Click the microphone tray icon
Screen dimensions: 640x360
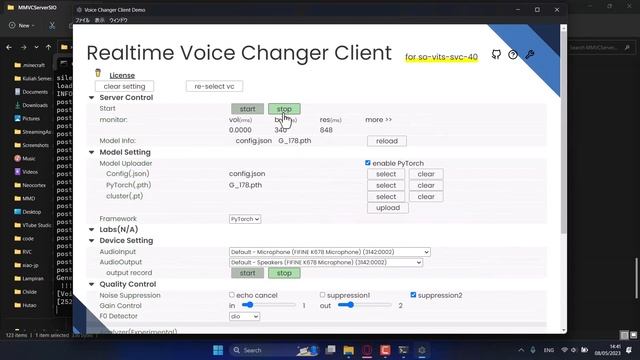coord(533,350)
